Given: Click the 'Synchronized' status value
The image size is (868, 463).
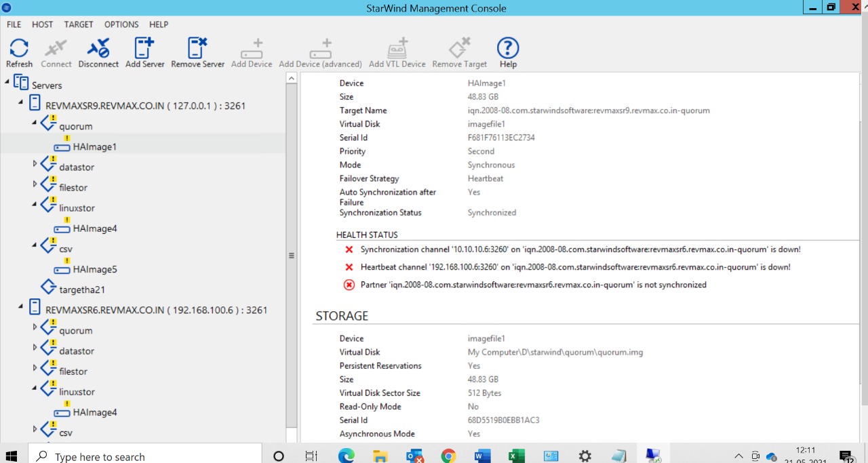Looking at the screenshot, I should click(x=492, y=213).
